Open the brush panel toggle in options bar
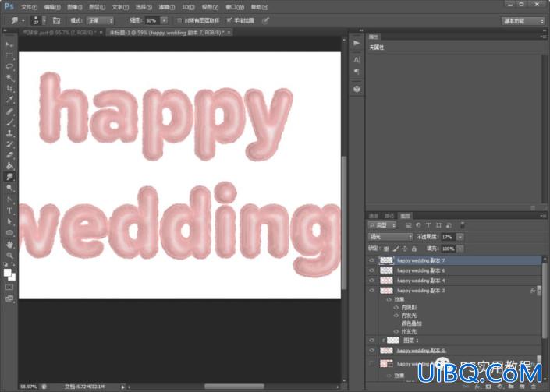This screenshot has width=550, height=392. (56, 21)
